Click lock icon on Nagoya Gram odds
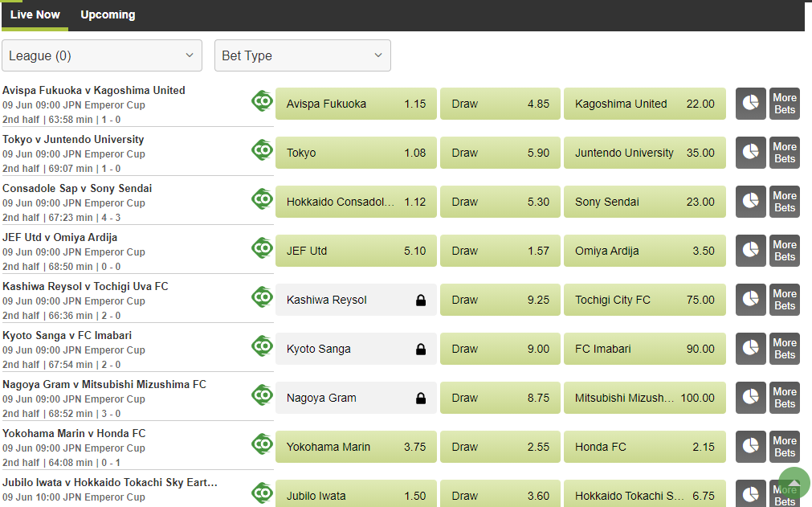This screenshot has width=812, height=507. (x=421, y=398)
